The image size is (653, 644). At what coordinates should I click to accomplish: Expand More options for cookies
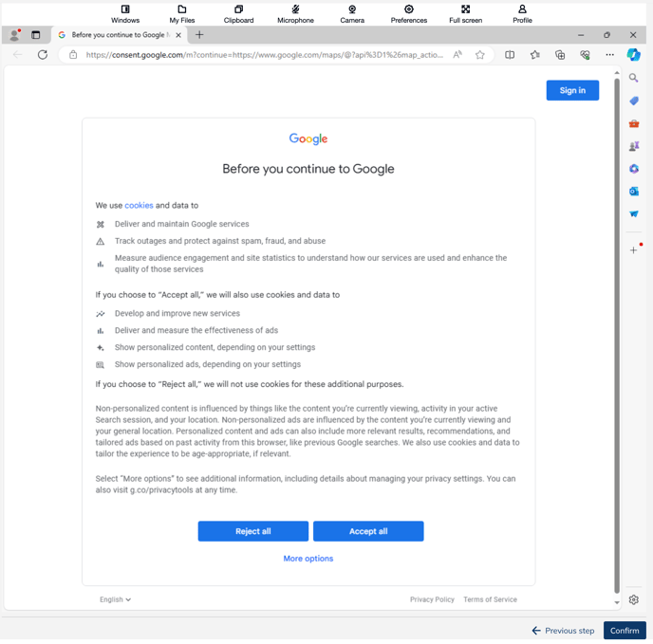point(308,559)
